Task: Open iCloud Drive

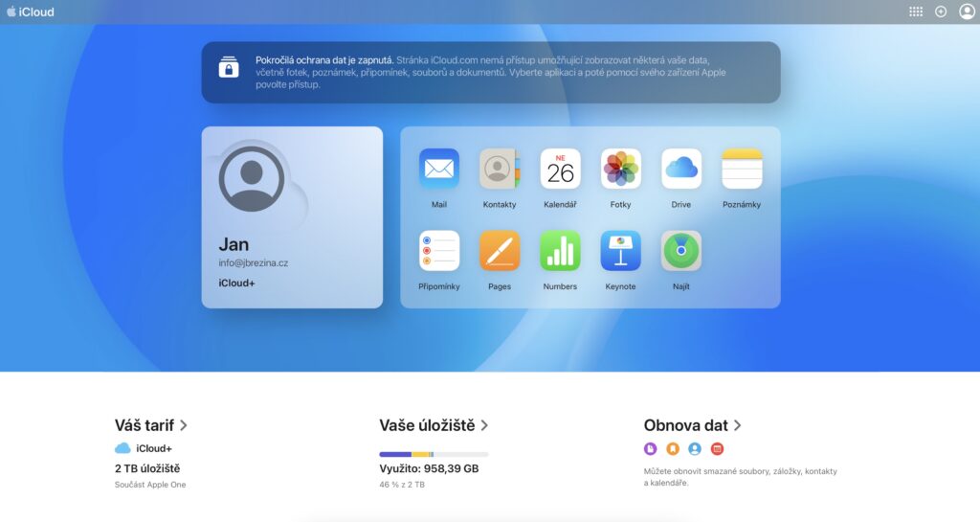Action: tap(681, 170)
